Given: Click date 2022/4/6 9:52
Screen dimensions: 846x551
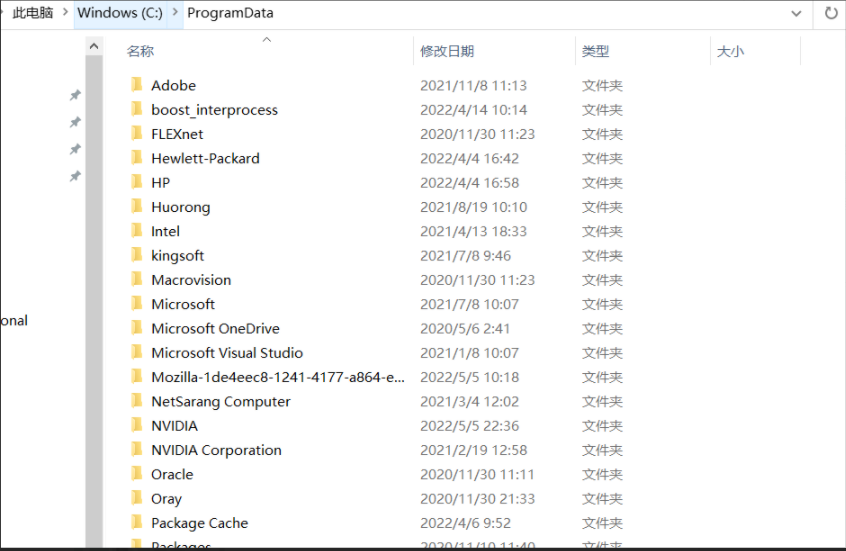Looking at the screenshot, I should 465,522.
